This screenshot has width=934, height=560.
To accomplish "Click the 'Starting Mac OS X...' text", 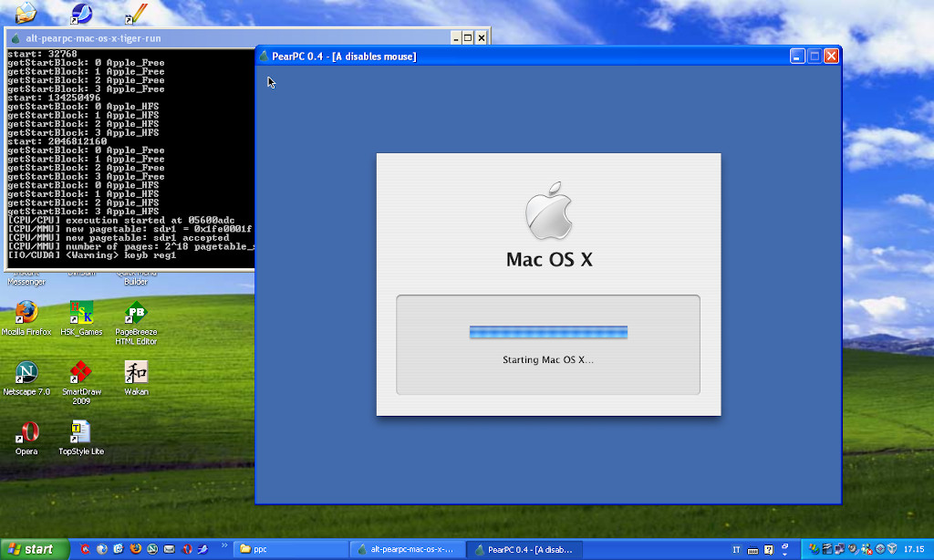I will coord(548,360).
